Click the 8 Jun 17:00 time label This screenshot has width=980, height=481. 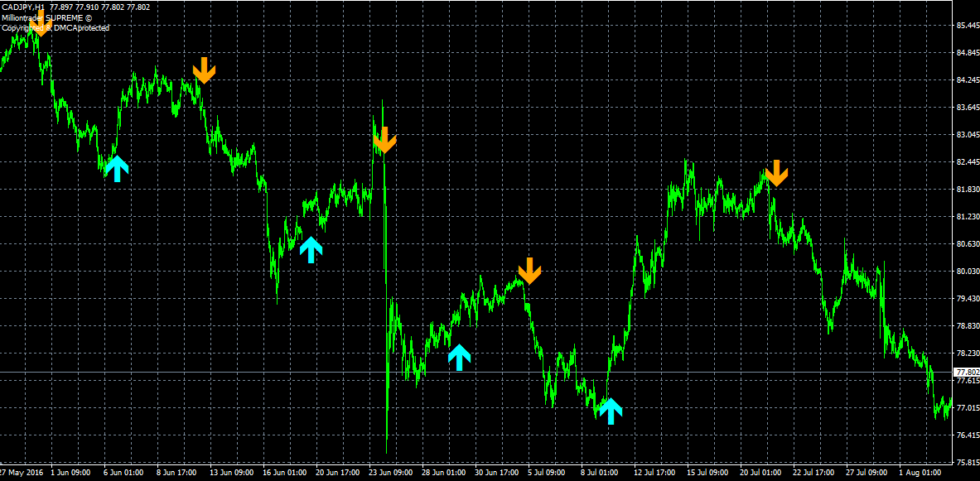click(x=176, y=472)
